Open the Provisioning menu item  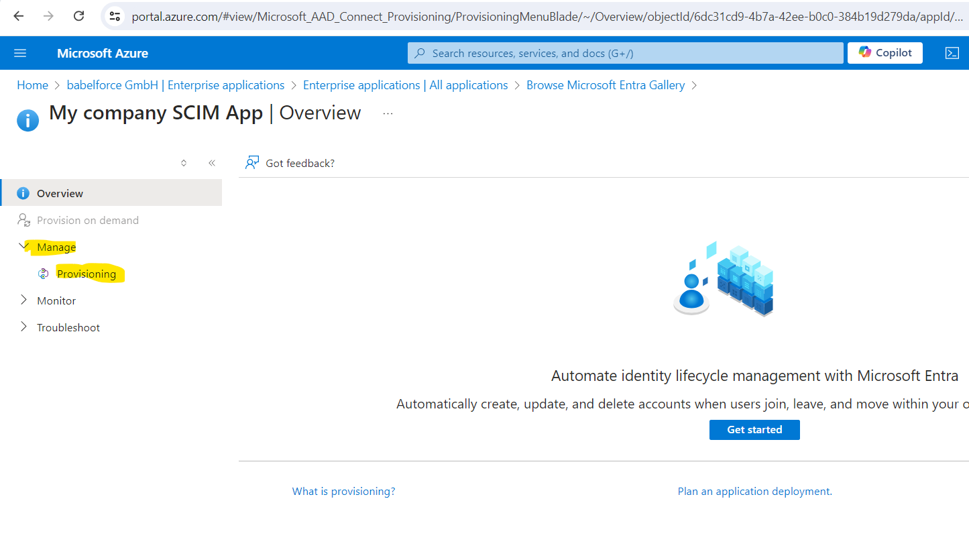coord(87,274)
